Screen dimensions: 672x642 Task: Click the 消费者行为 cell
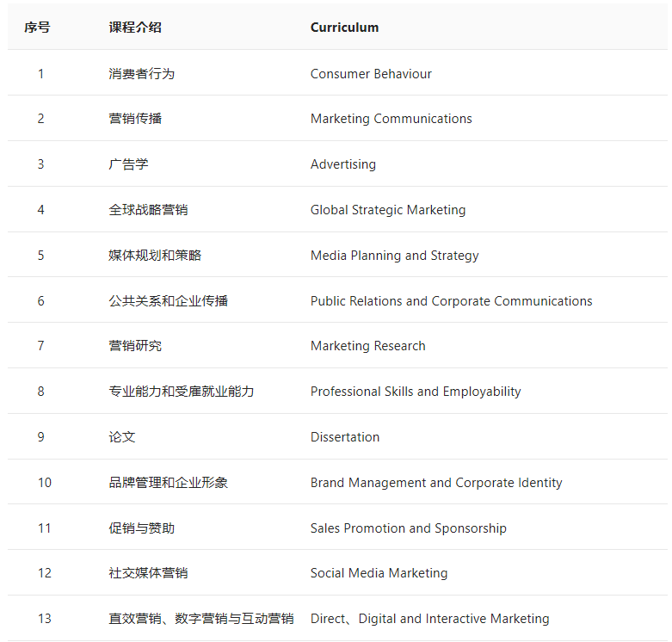[x=141, y=74]
